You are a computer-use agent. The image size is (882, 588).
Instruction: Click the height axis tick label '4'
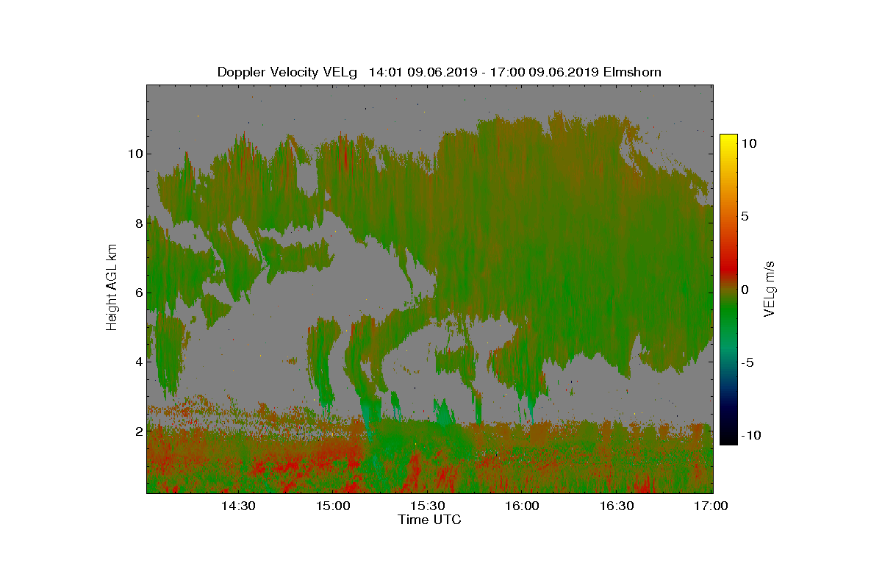click(x=137, y=362)
